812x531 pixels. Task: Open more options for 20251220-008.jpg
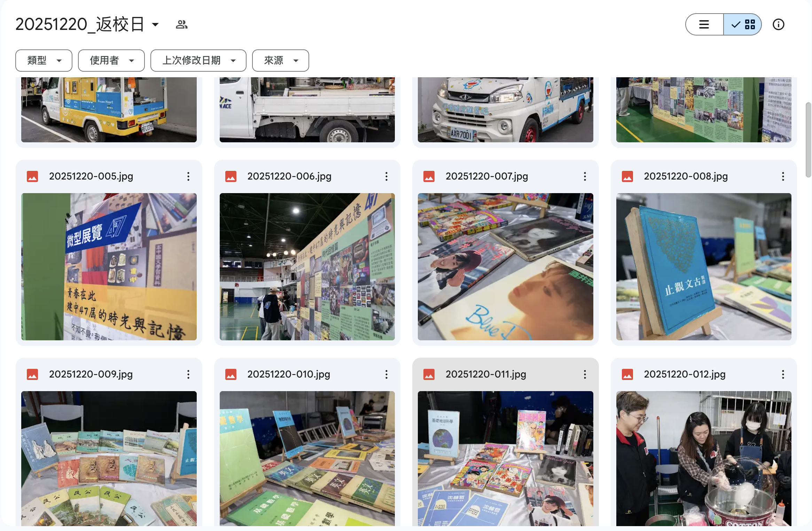(x=783, y=176)
